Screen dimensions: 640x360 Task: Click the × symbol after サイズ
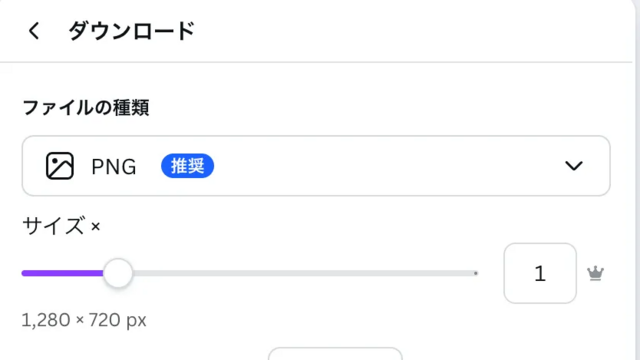[96, 227]
